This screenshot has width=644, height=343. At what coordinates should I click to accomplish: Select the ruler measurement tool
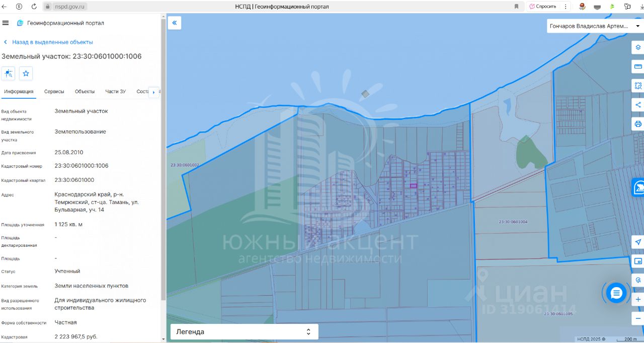(x=638, y=66)
